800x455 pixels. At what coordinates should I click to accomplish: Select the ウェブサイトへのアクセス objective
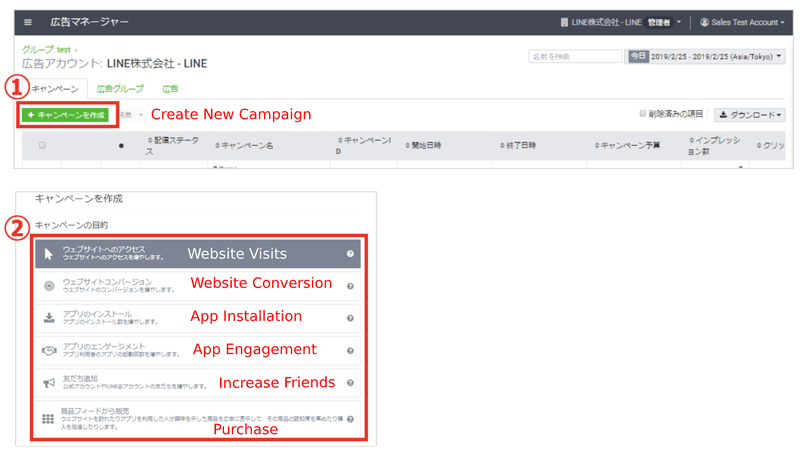point(197,254)
